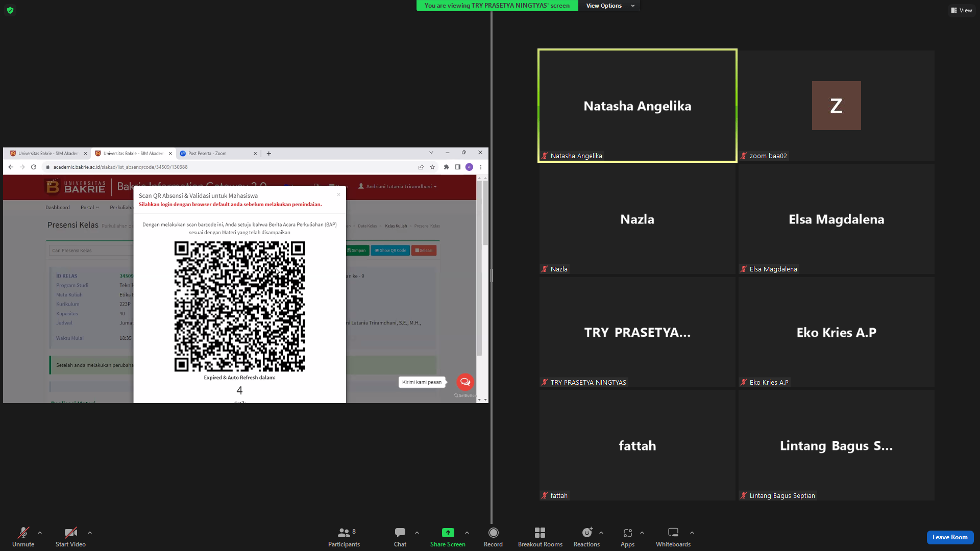Viewport: 980px width, 551px height.
Task: Click the Show QR Code button
Action: 390,251
